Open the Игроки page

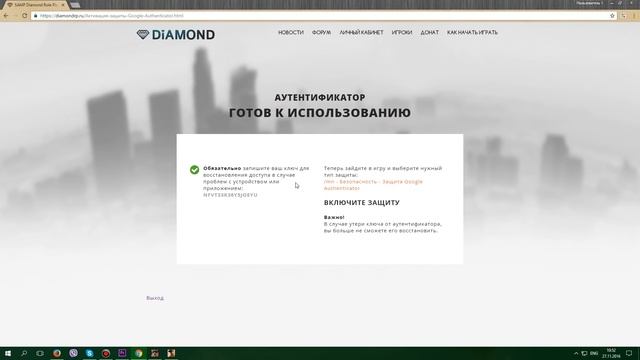click(x=402, y=32)
